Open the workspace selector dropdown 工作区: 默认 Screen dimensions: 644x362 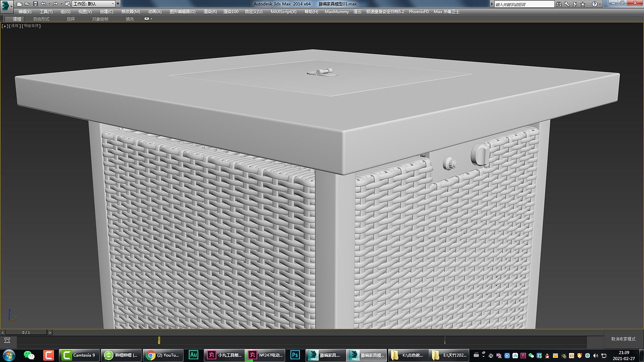93,4
